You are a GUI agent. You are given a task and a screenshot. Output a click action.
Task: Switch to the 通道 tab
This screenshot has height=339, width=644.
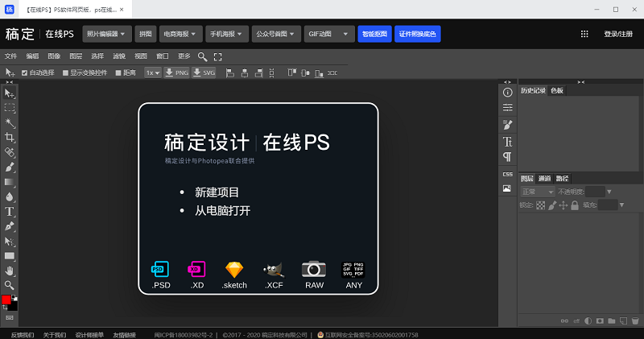click(545, 178)
